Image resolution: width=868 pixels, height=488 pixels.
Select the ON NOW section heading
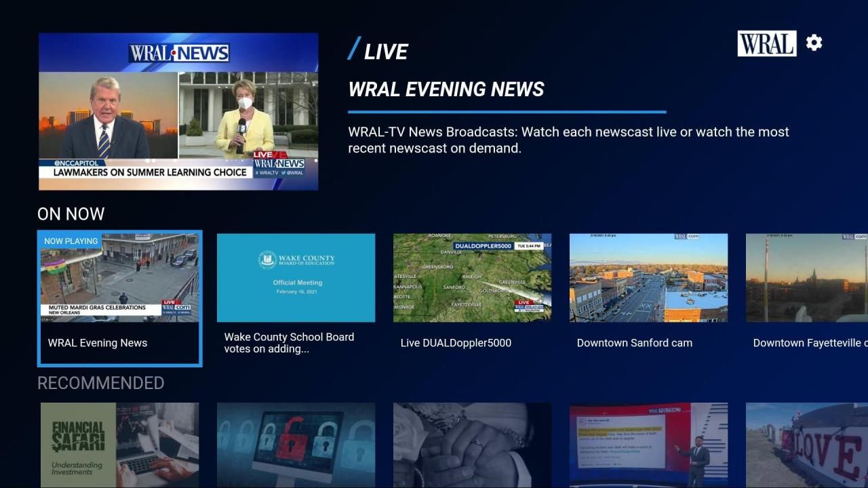(x=71, y=214)
